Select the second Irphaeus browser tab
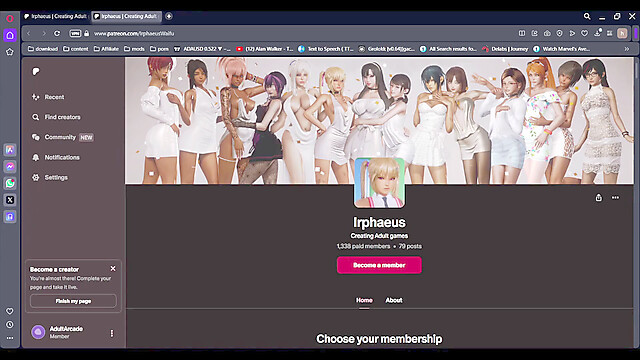Image resolution: width=640 pixels, height=360 pixels. click(x=126, y=16)
